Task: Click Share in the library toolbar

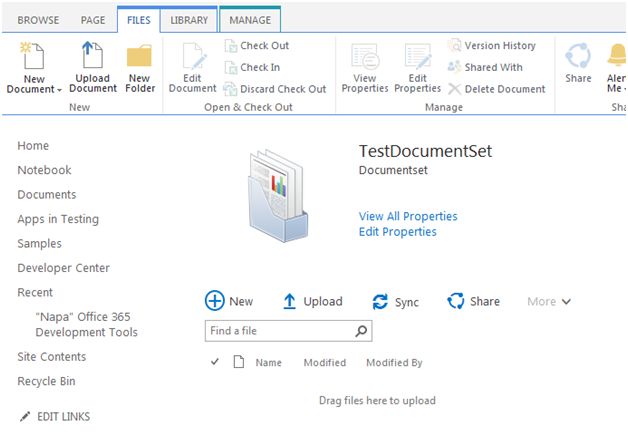Action: coord(474,302)
